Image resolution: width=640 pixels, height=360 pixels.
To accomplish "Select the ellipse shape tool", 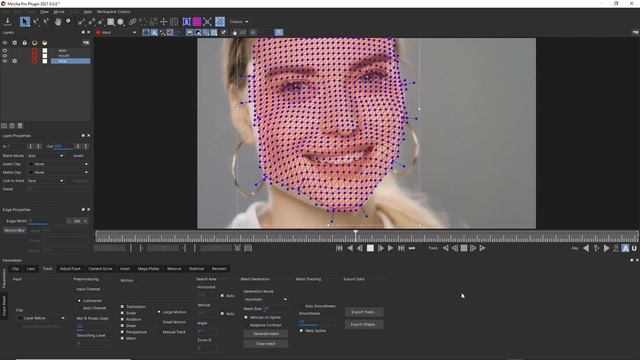I will tap(120, 22).
